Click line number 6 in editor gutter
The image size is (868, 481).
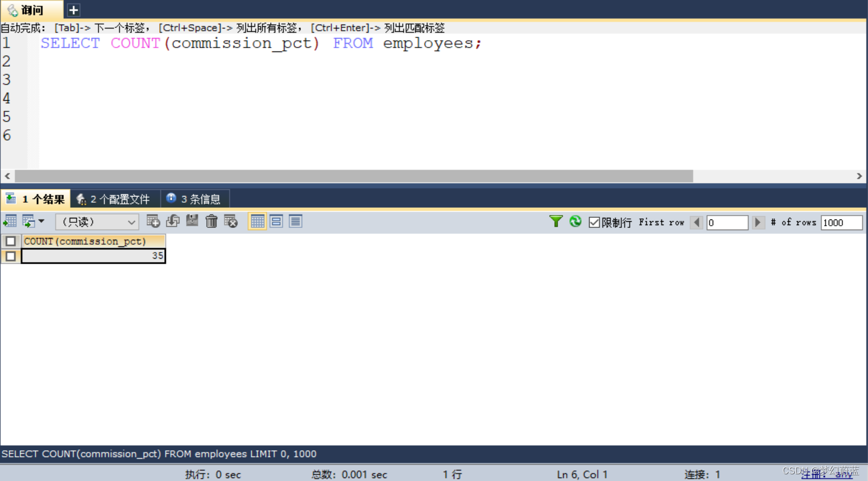point(7,135)
